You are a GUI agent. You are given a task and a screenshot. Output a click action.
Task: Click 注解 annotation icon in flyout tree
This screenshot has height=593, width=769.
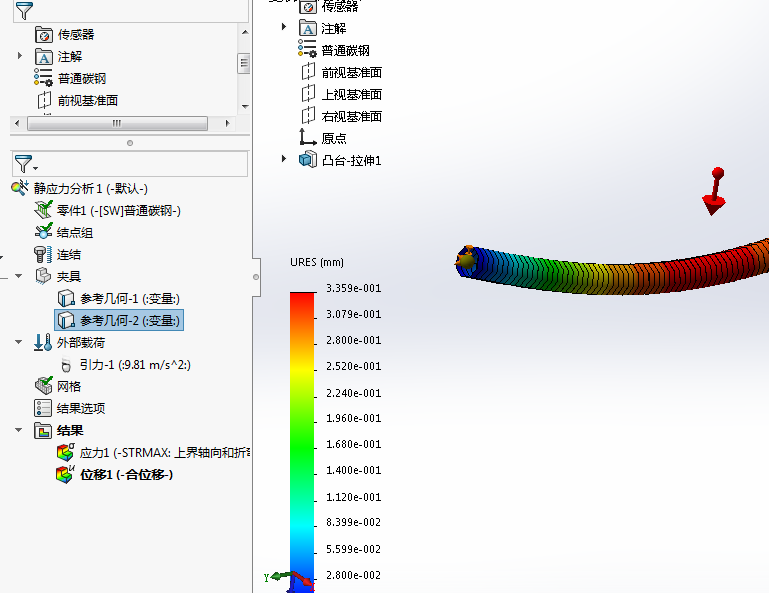308,28
